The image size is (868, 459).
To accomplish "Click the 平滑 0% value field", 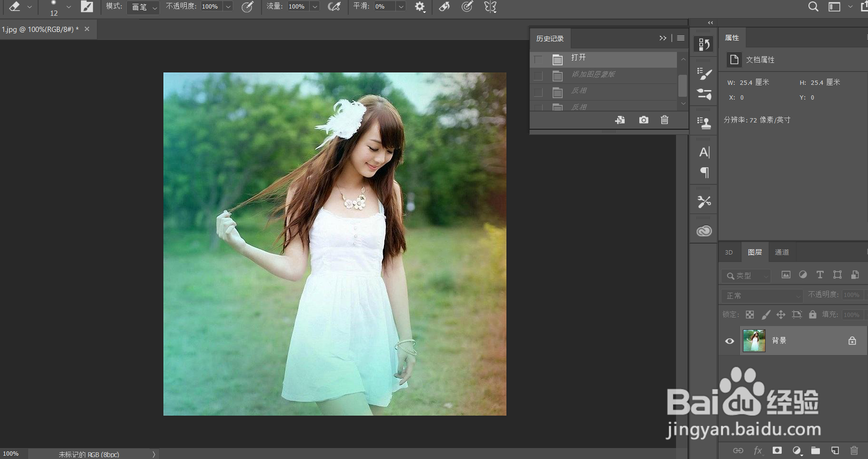I will [385, 6].
